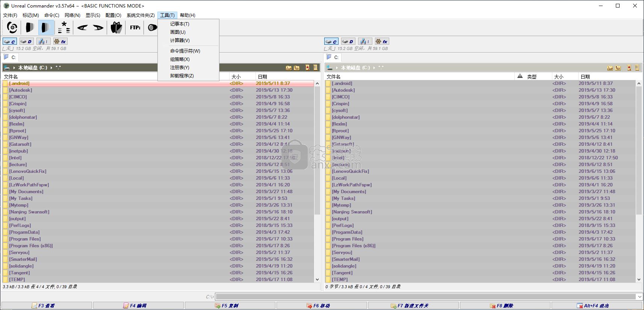
Task: Click the right panel vertical scrollbar
Action: click(639, 181)
